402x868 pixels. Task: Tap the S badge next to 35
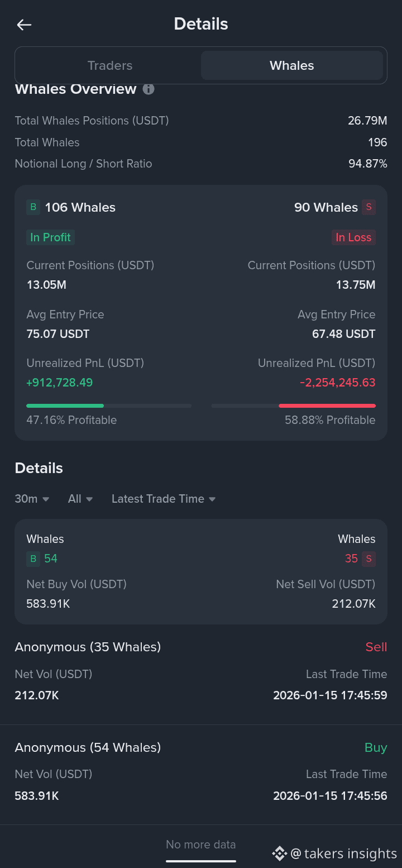click(x=368, y=559)
